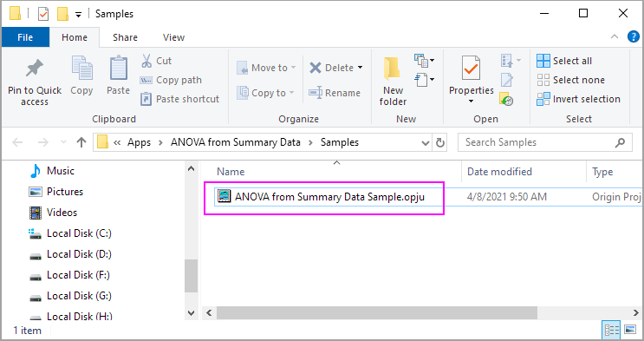Screen dimensions: 644x341
Task: Click Apps in the address path
Action: 139,142
